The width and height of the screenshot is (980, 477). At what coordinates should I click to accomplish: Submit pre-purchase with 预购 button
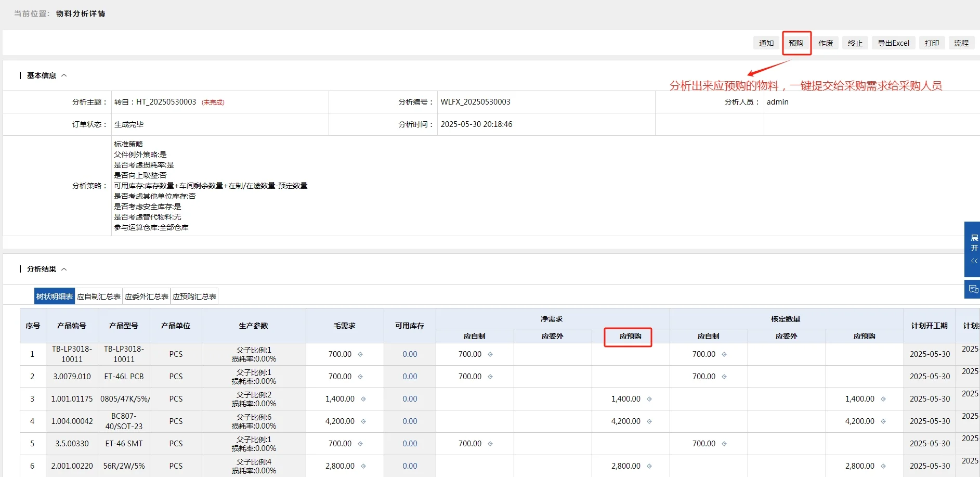[796, 43]
